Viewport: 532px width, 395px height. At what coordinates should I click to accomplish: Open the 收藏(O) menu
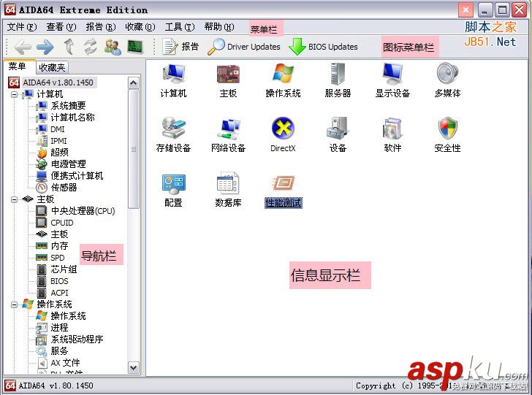tap(140, 27)
